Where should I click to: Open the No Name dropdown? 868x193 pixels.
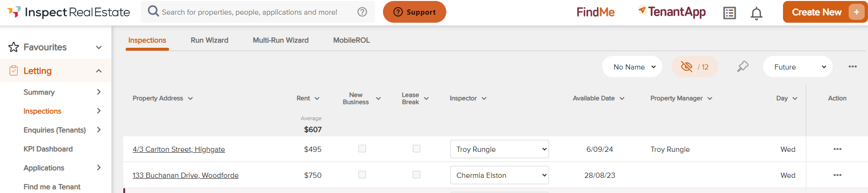(x=632, y=67)
